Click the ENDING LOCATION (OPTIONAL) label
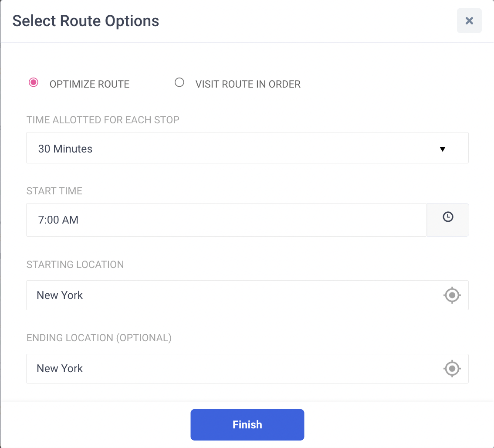This screenshot has width=494, height=448. [99, 338]
